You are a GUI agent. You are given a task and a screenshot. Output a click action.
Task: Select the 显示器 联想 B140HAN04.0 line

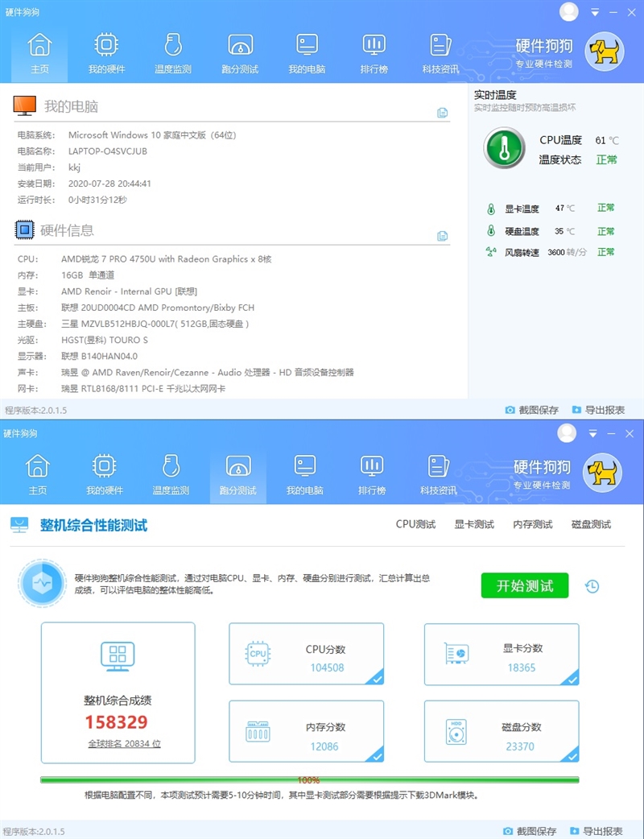(x=100, y=356)
